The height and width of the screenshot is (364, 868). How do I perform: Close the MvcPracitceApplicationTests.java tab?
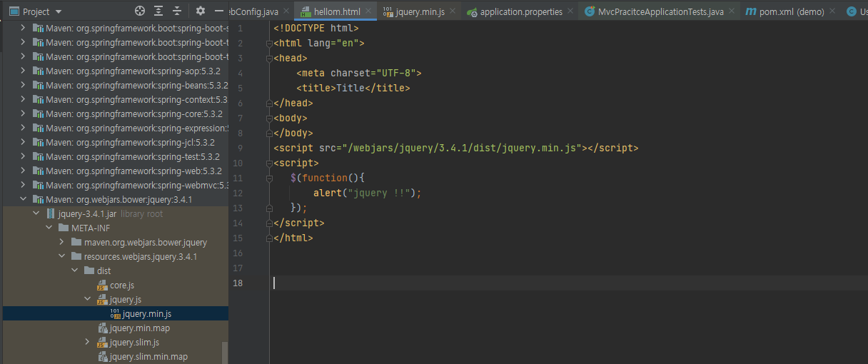pyautogui.click(x=731, y=12)
